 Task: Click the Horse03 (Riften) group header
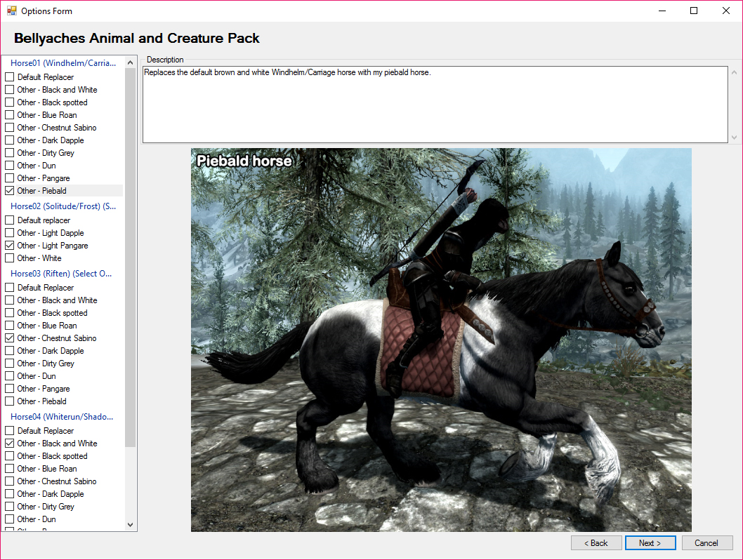pos(61,274)
